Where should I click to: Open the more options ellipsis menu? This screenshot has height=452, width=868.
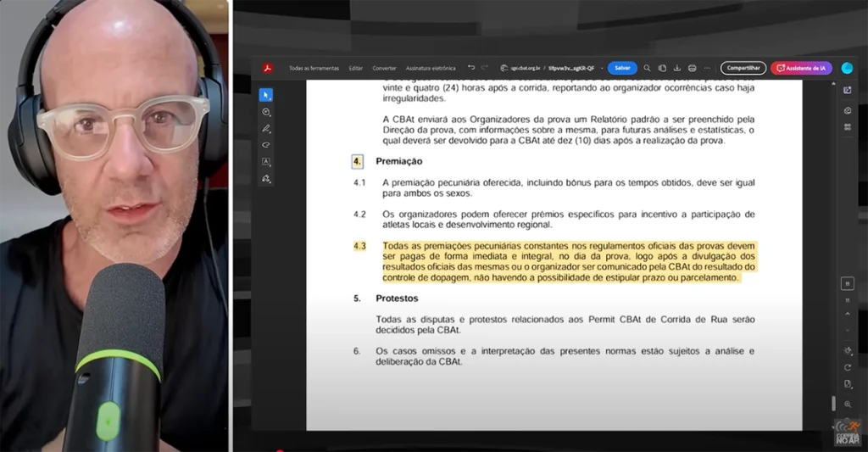coord(708,68)
